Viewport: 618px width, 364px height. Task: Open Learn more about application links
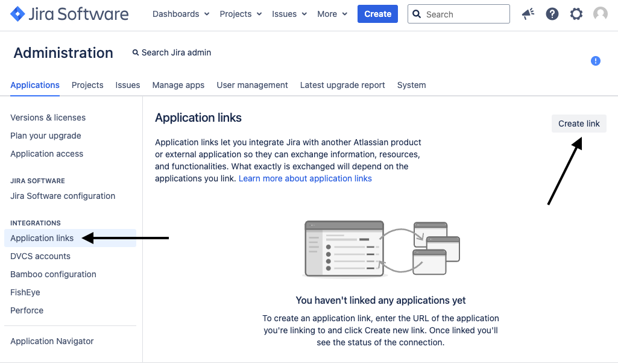coord(305,179)
